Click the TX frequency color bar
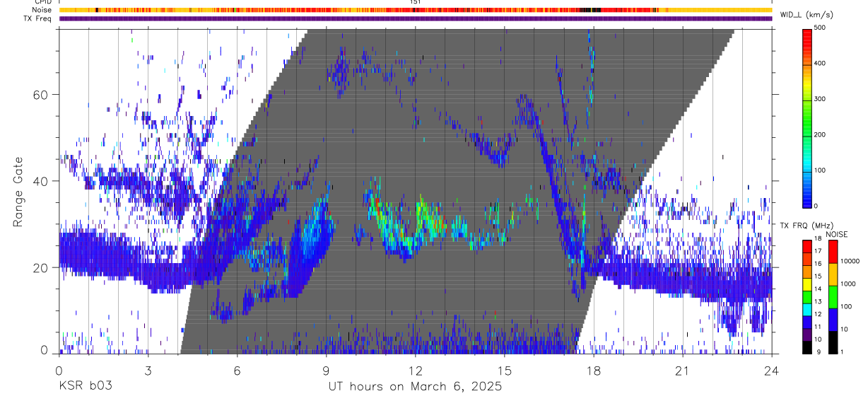 pyautogui.click(x=807, y=296)
